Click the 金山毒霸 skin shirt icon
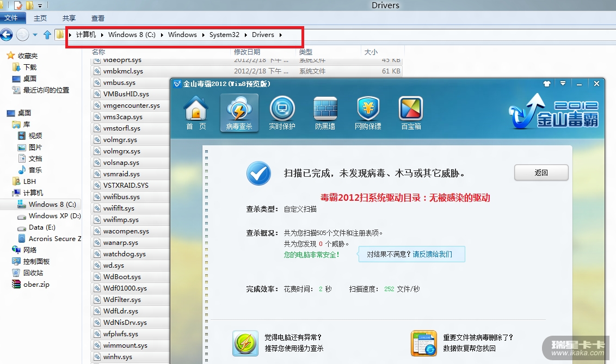Viewport: 616px width, 364px height. point(546,84)
